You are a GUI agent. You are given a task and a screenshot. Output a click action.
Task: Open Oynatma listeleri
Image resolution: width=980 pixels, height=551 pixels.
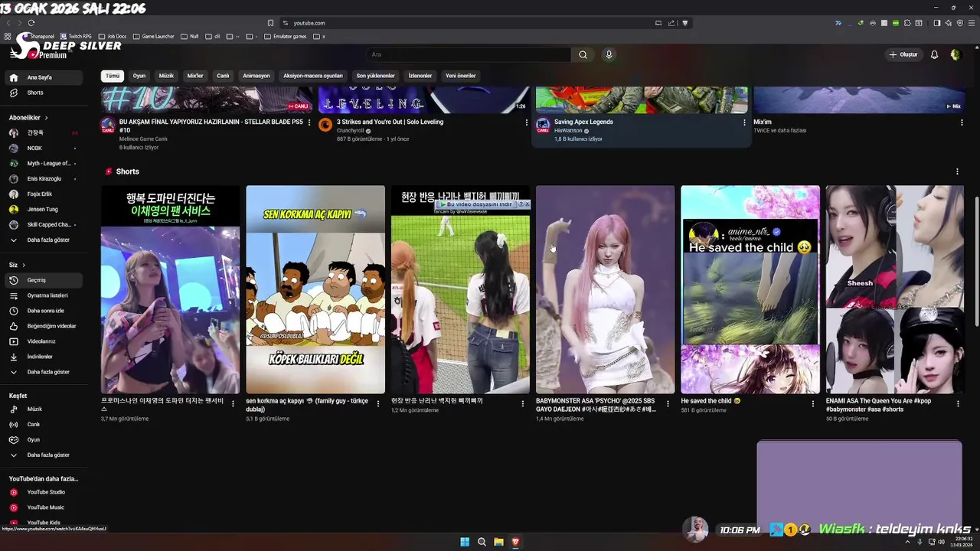tap(44, 295)
